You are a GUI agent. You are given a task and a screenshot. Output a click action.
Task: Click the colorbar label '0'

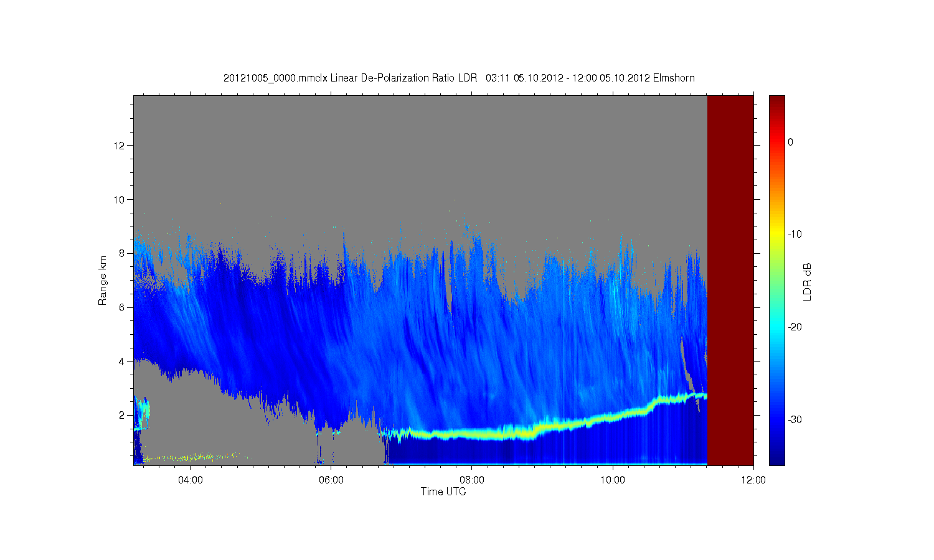pos(791,142)
